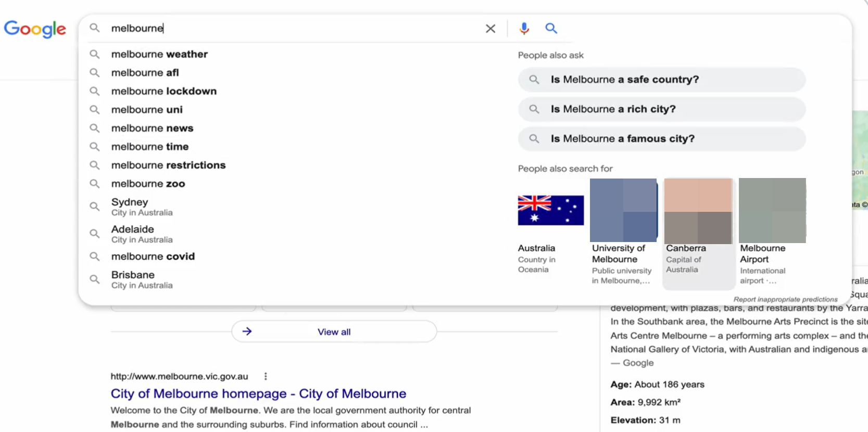Image resolution: width=868 pixels, height=432 pixels.
Task: Click magnifier icon beside 'melbourne lockdown'
Action: coord(94,91)
